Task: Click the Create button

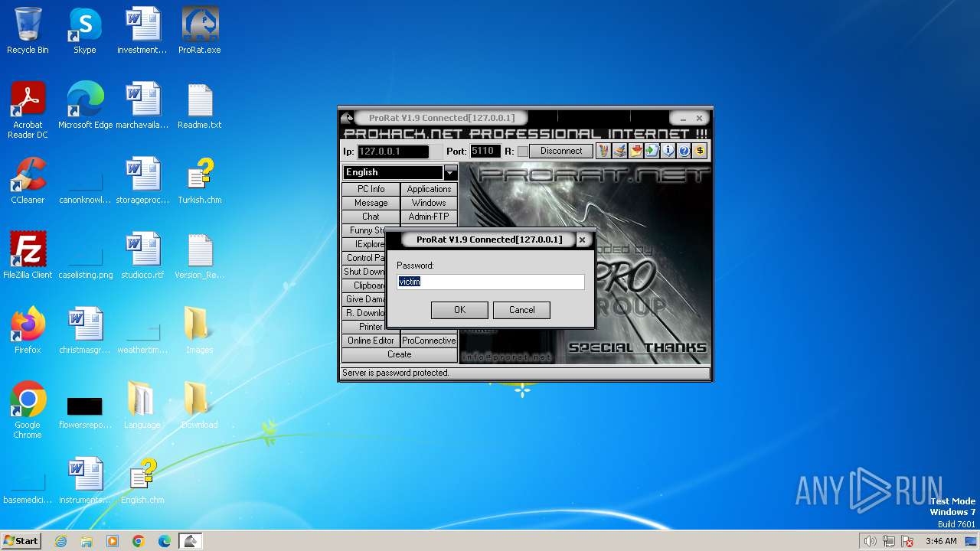Action: pyautogui.click(x=400, y=354)
